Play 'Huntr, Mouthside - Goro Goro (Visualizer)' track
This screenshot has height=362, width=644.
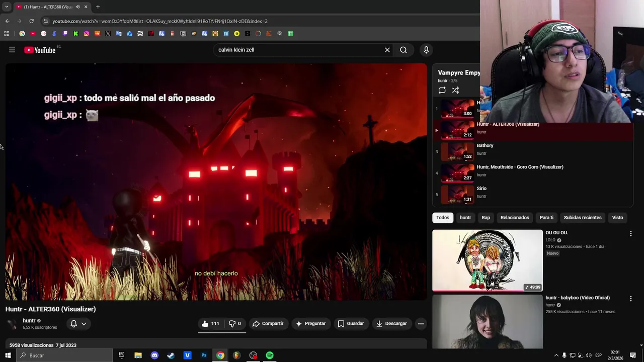533,173
